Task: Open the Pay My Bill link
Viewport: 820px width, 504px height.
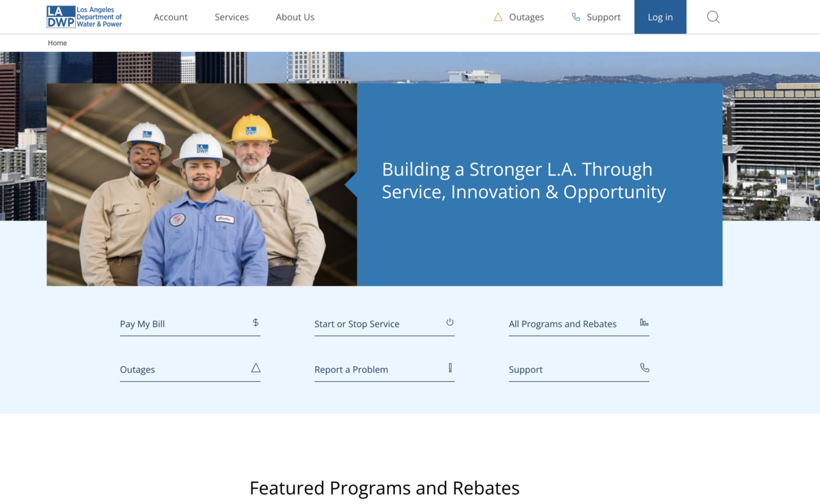Action: 142,324
